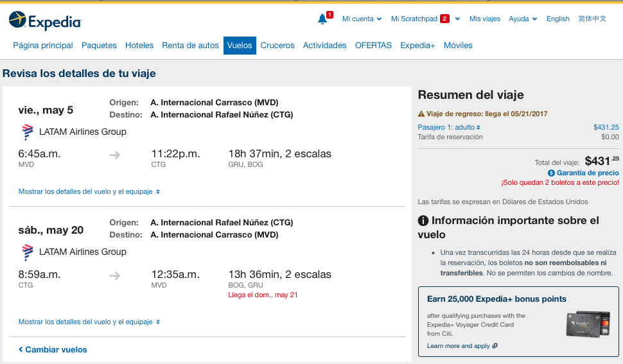Click the LATAM logo for May 5 flight

point(28,132)
